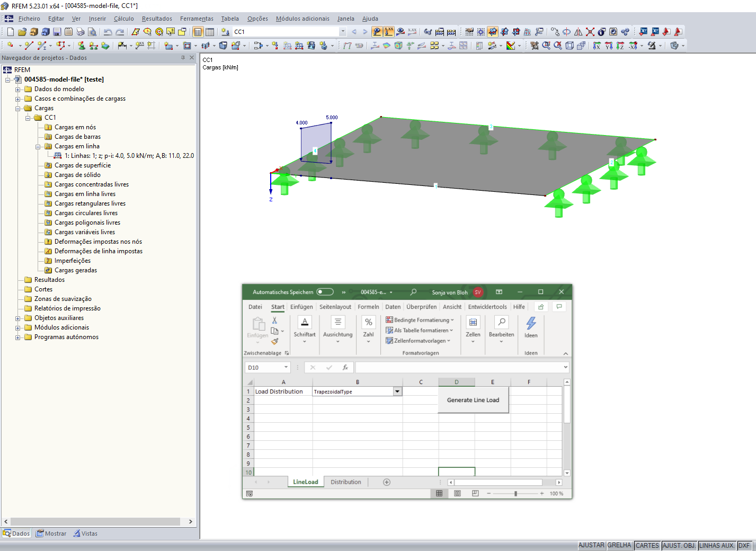Image resolution: width=756 pixels, height=551 pixels.
Task: Click the info icon in RFEM toolbar
Action: point(602,32)
